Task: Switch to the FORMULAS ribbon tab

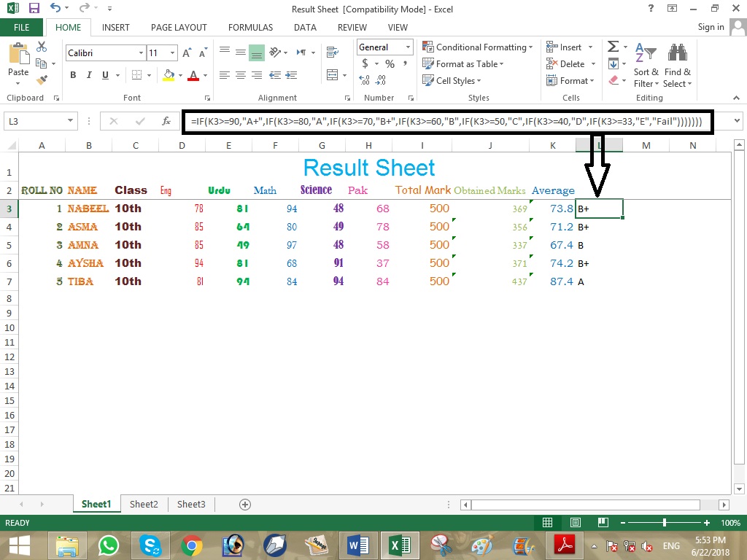Action: coord(250,27)
